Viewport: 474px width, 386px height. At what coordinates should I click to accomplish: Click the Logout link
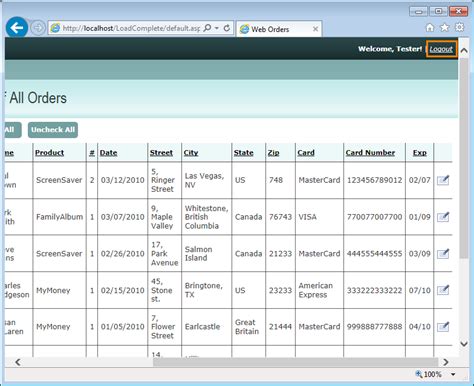441,49
